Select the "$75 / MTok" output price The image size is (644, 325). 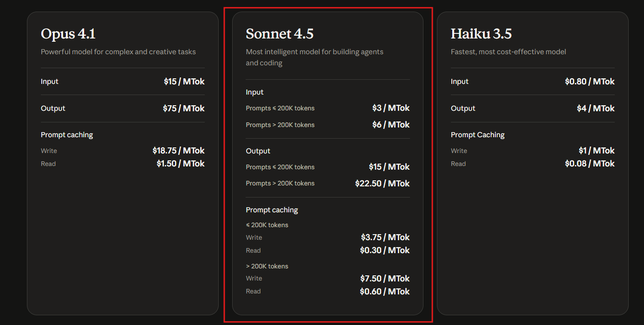point(184,108)
